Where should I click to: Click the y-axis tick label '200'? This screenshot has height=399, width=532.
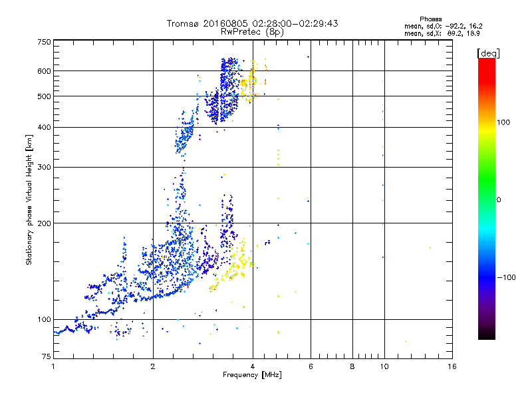pos(44,223)
